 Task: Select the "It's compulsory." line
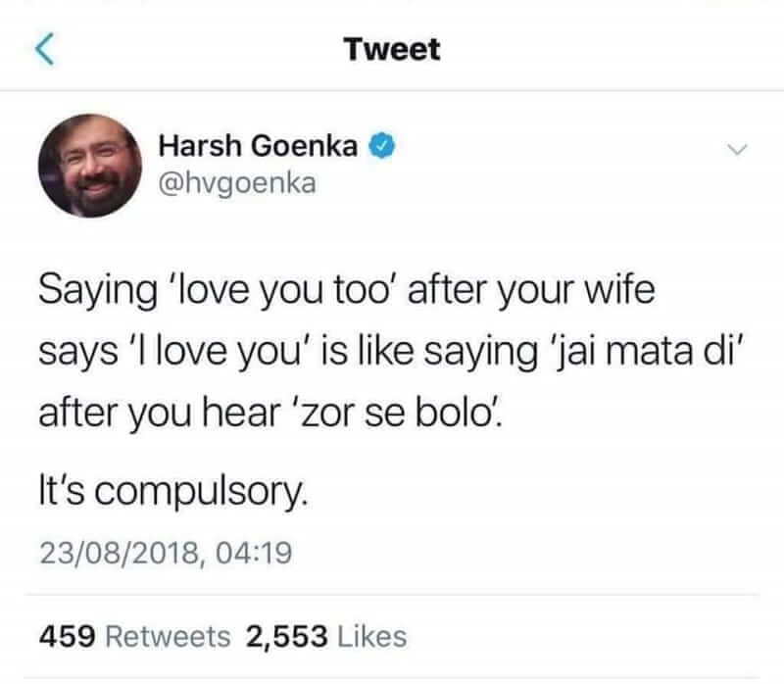click(173, 493)
